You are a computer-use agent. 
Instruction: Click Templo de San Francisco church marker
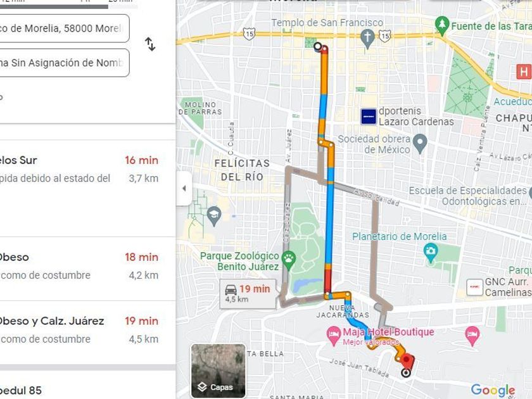tap(367, 38)
